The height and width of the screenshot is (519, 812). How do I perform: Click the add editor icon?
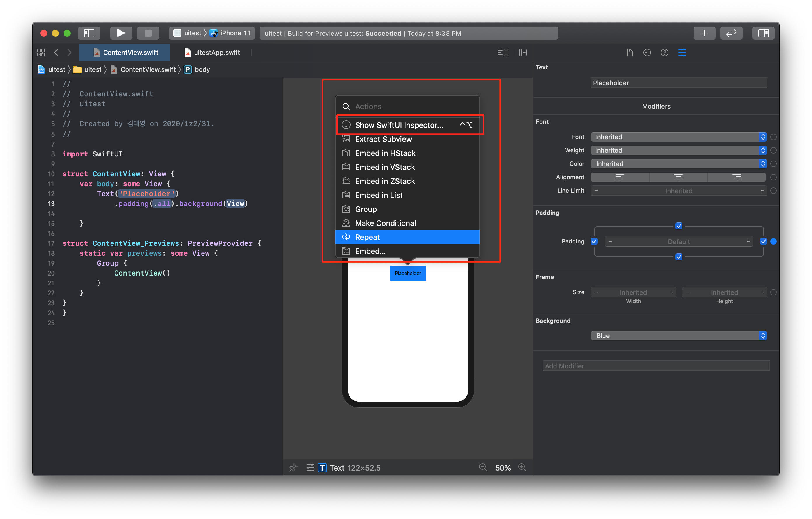pos(523,53)
